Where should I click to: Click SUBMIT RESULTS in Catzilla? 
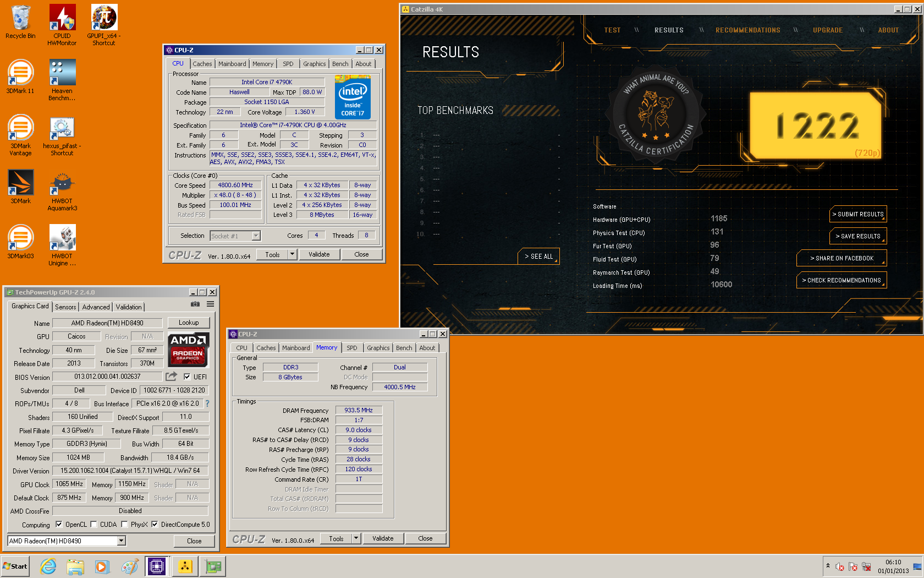click(858, 214)
